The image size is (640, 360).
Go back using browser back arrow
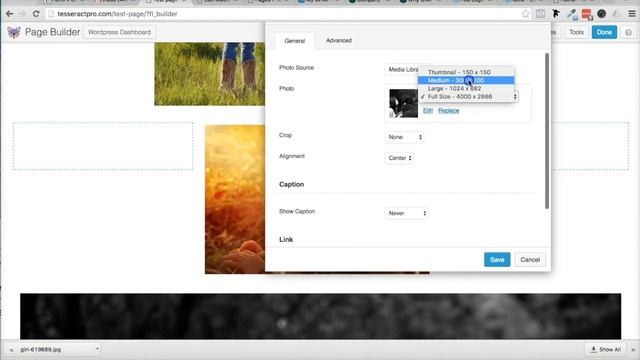coord(9,14)
